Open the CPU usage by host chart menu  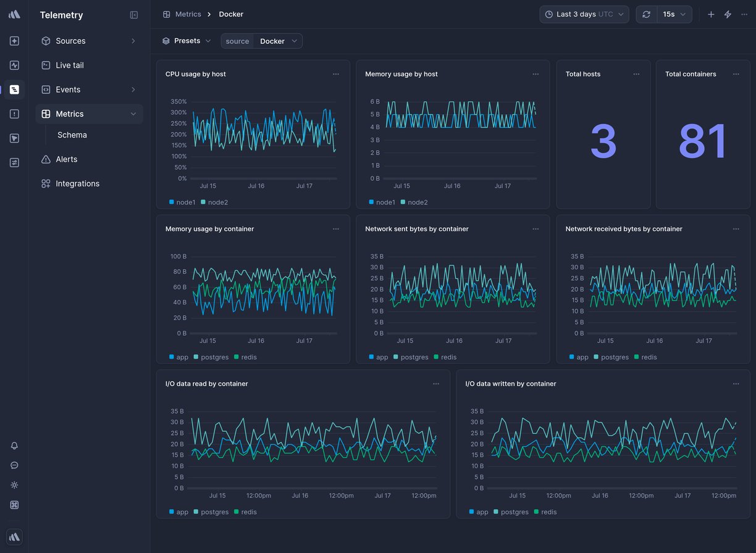point(336,74)
